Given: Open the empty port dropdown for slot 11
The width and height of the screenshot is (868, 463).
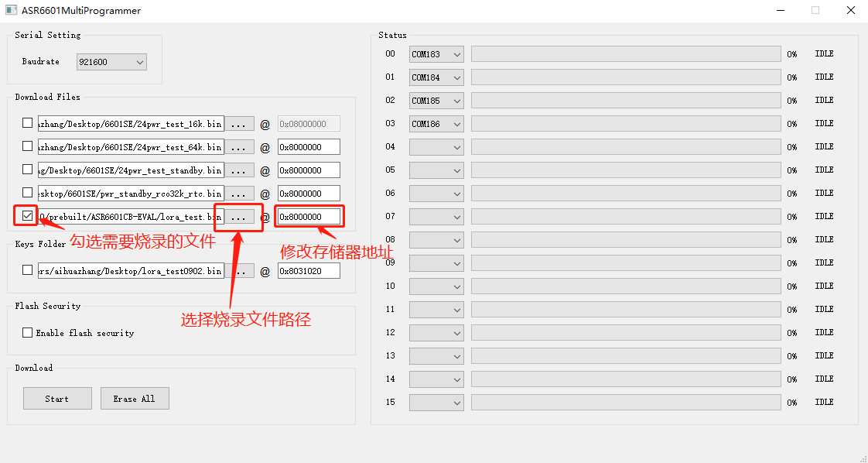Looking at the screenshot, I should pyautogui.click(x=436, y=310).
